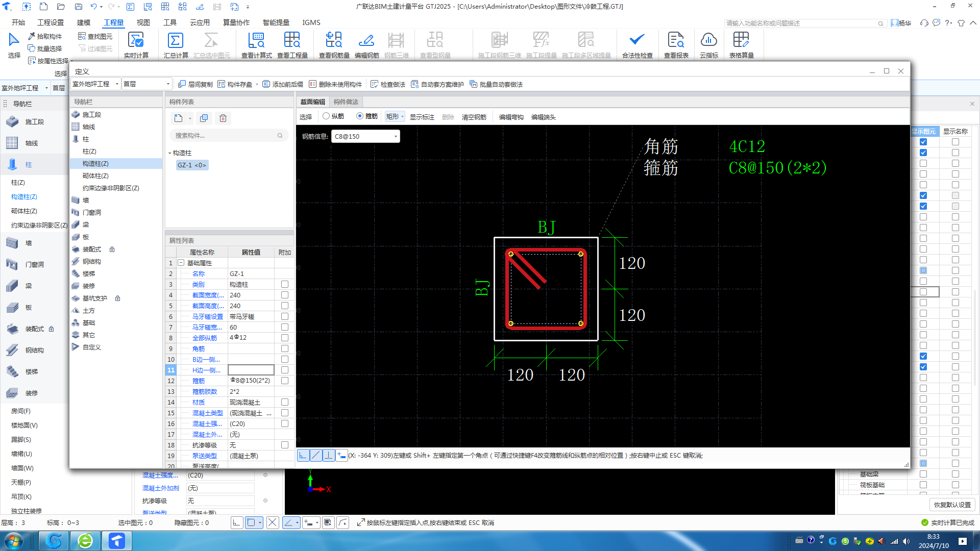
Task: Click Windows Start button
Action: pos(14,541)
